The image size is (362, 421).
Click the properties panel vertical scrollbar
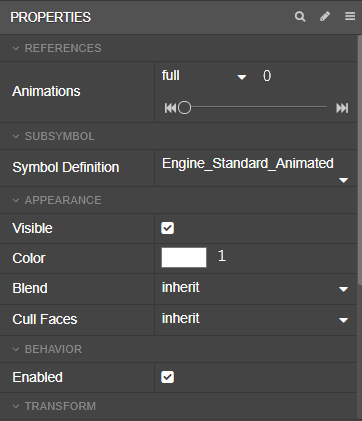[360, 160]
